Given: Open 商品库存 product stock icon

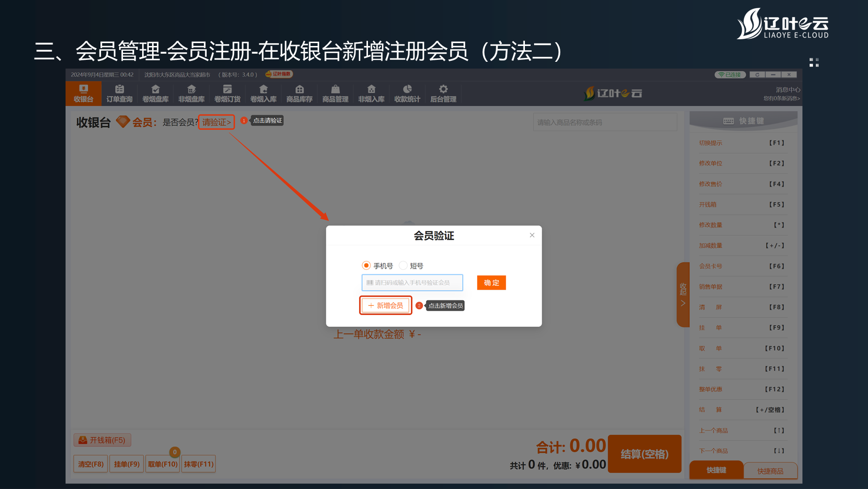Looking at the screenshot, I should tap(299, 93).
